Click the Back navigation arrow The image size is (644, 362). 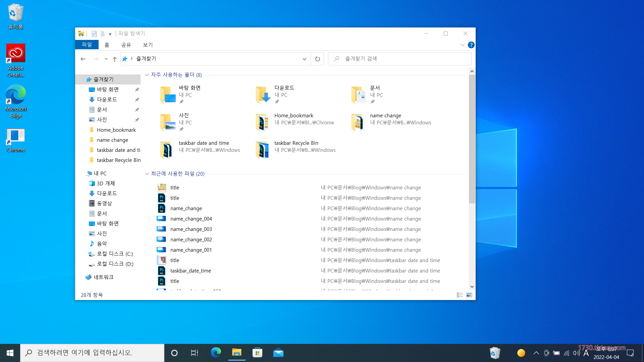tap(83, 59)
